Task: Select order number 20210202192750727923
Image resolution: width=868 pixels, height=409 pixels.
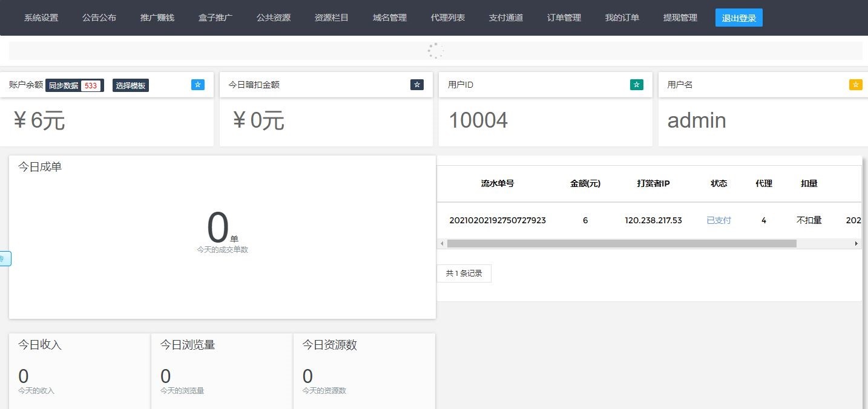Action: pyautogui.click(x=497, y=220)
